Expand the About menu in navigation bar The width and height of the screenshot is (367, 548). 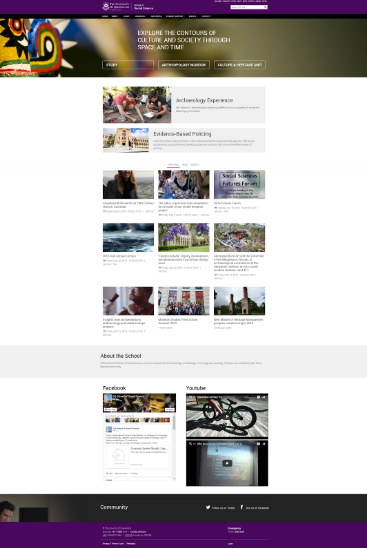point(115,16)
